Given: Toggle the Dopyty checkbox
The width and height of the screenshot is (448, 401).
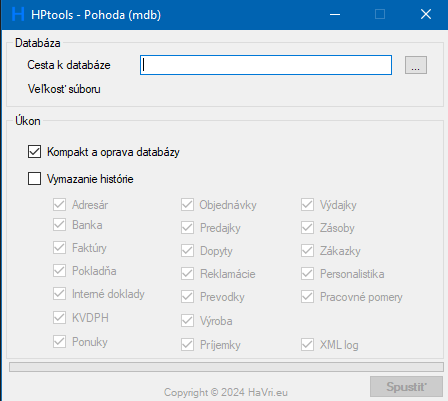Looking at the screenshot, I should (x=187, y=251).
